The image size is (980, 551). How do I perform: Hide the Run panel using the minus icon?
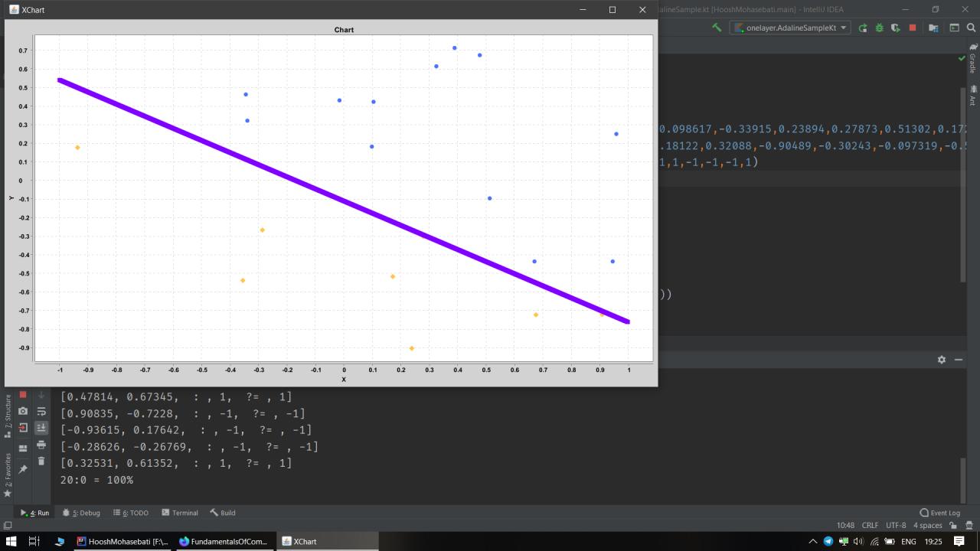[x=959, y=360]
